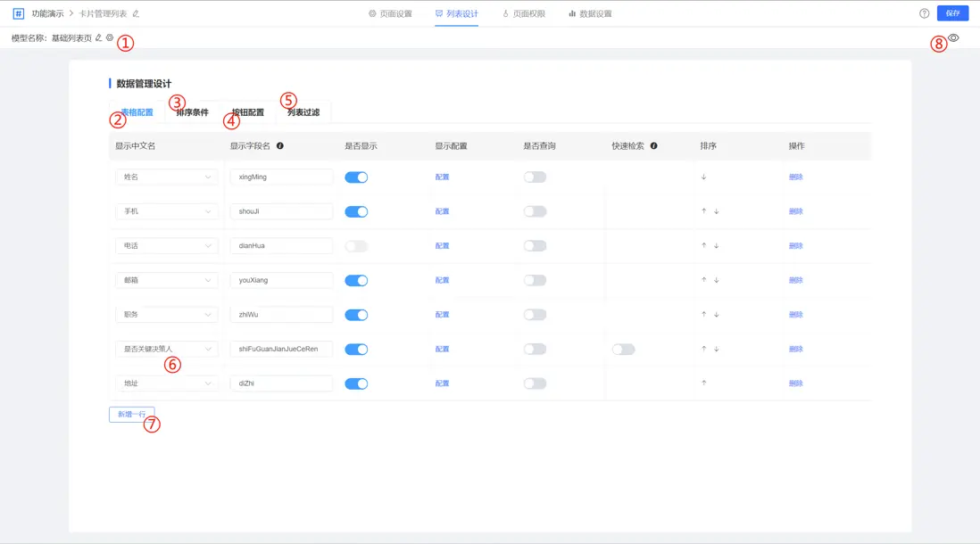Move the 职务 row up
Image resolution: width=980 pixels, height=544 pixels.
tap(703, 314)
